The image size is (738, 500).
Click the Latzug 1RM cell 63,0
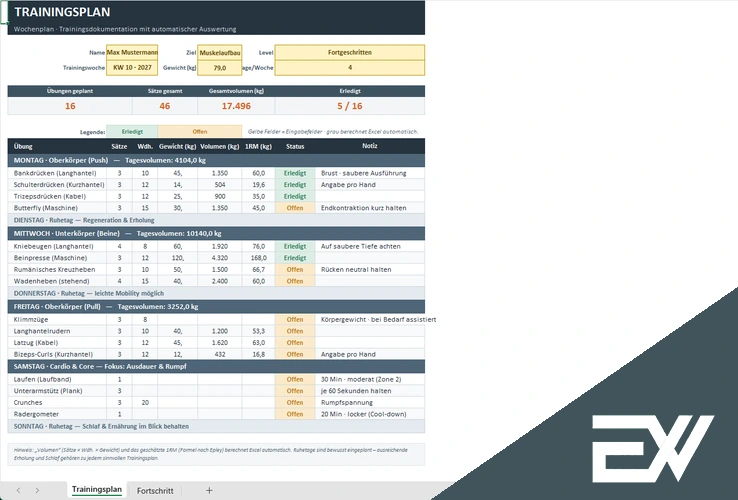(258, 343)
